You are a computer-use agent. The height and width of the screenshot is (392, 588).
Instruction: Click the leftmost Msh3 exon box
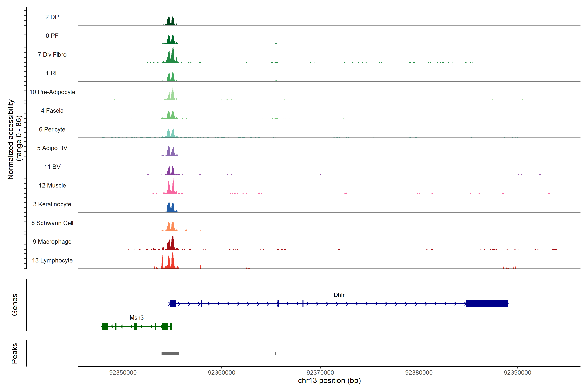[x=105, y=326]
